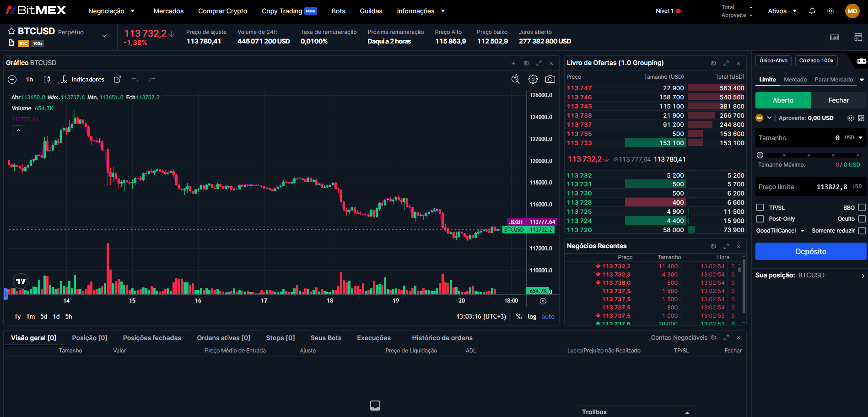Open chart in popup window icon
Screen dimensions: 868x417
point(118,79)
